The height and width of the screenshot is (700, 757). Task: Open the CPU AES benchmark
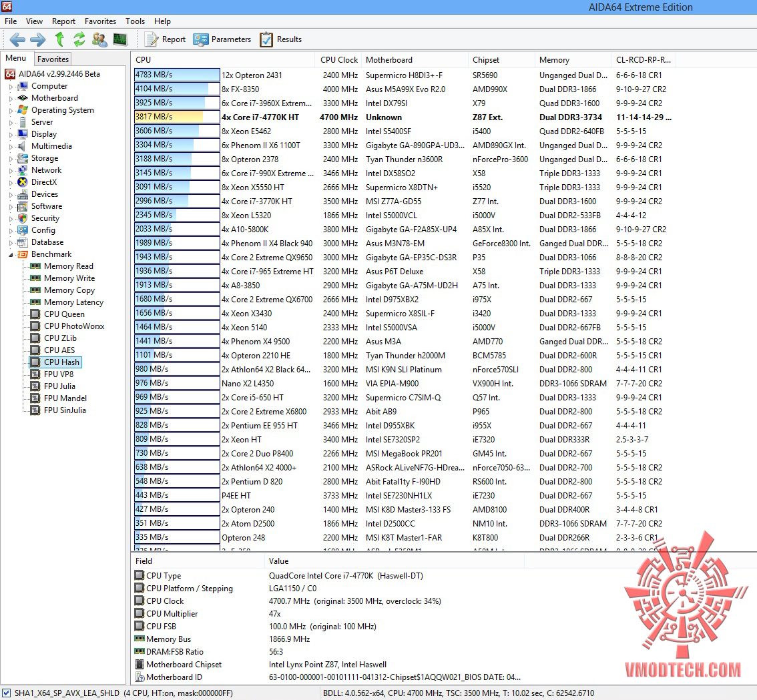click(x=59, y=350)
